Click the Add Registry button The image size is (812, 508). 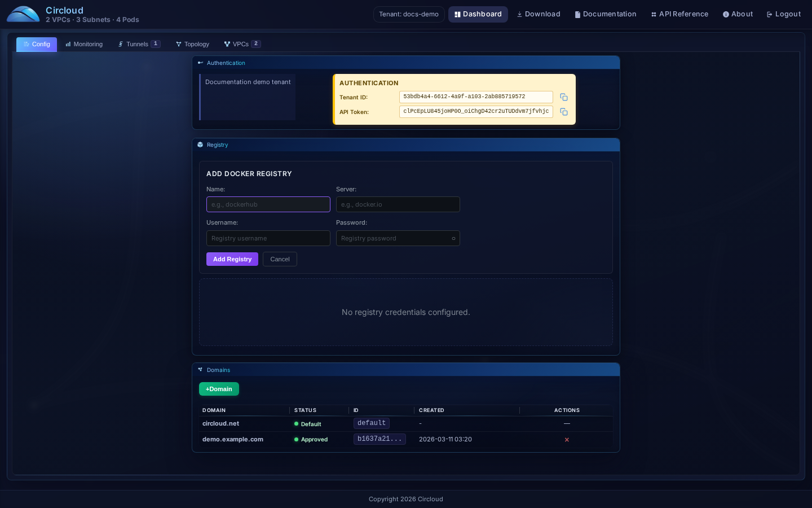pos(232,259)
